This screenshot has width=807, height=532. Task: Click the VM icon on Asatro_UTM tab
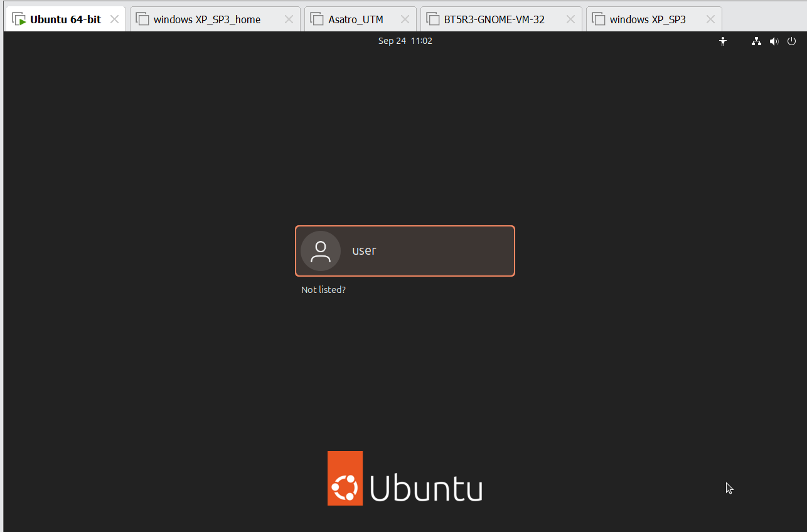pyautogui.click(x=317, y=19)
